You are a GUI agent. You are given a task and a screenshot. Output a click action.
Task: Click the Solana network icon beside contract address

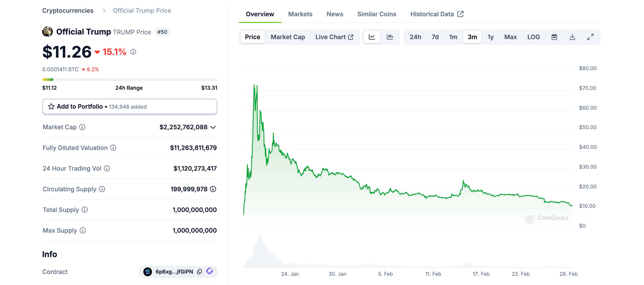[147, 272]
